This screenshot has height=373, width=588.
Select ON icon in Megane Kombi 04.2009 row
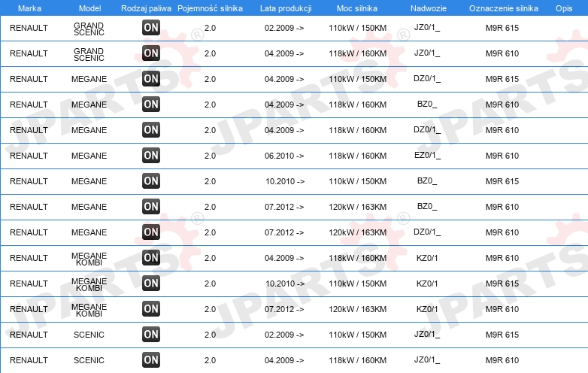click(151, 257)
